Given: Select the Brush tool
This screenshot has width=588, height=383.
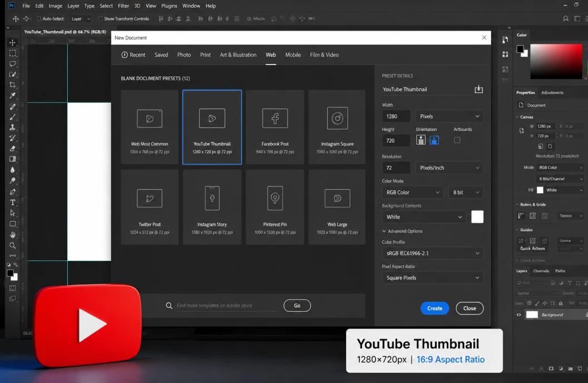Looking at the screenshot, I should pos(12,117).
